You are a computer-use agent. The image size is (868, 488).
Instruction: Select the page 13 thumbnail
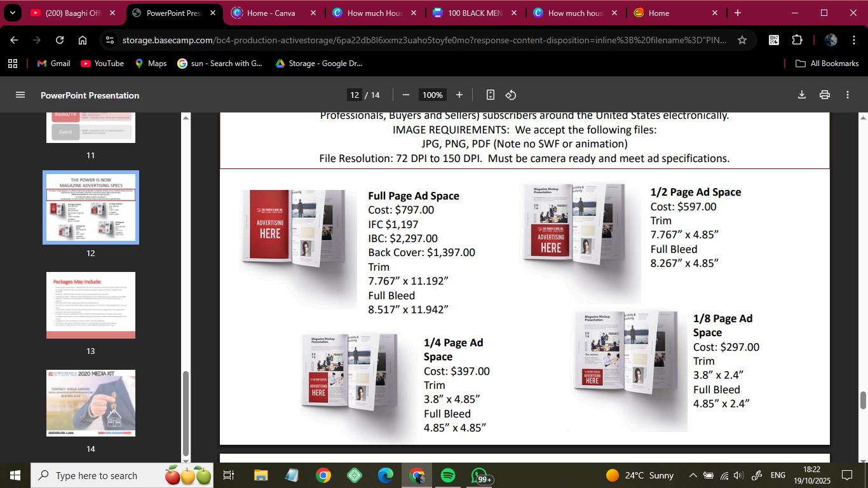(x=91, y=305)
